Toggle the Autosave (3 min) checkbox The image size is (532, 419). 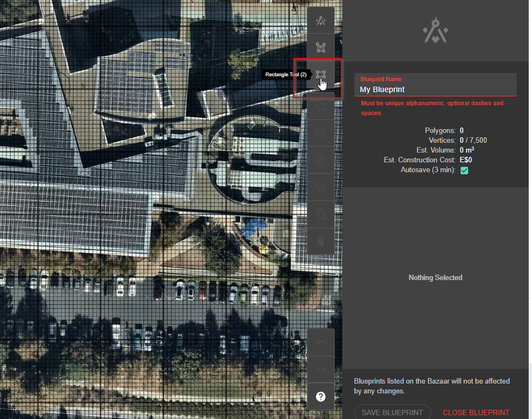464,171
